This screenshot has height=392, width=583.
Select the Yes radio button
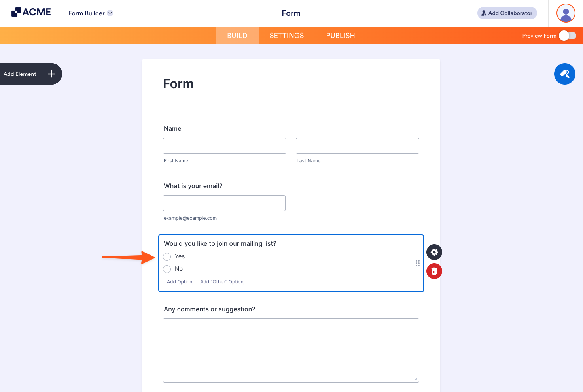(167, 256)
